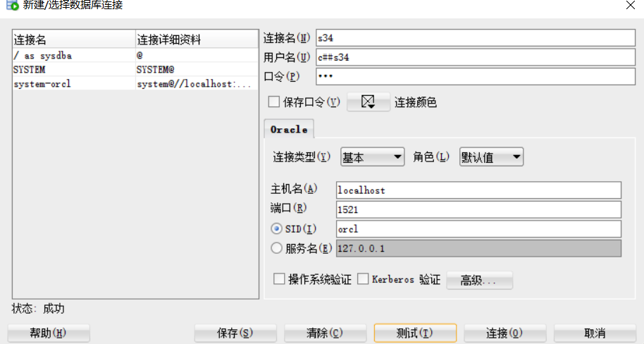Click the SYSTEM@ details cell
The width and height of the screenshot is (644, 344).
pos(197,70)
